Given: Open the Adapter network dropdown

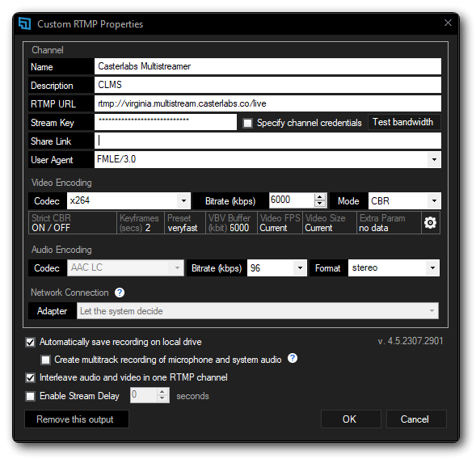Looking at the screenshot, I should [x=432, y=310].
